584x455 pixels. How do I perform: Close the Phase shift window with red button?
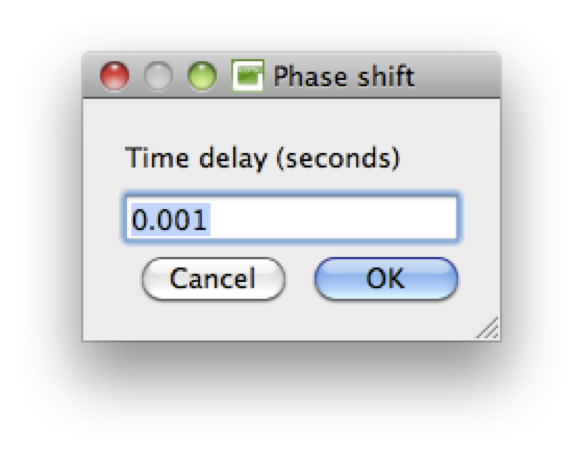click(x=115, y=76)
